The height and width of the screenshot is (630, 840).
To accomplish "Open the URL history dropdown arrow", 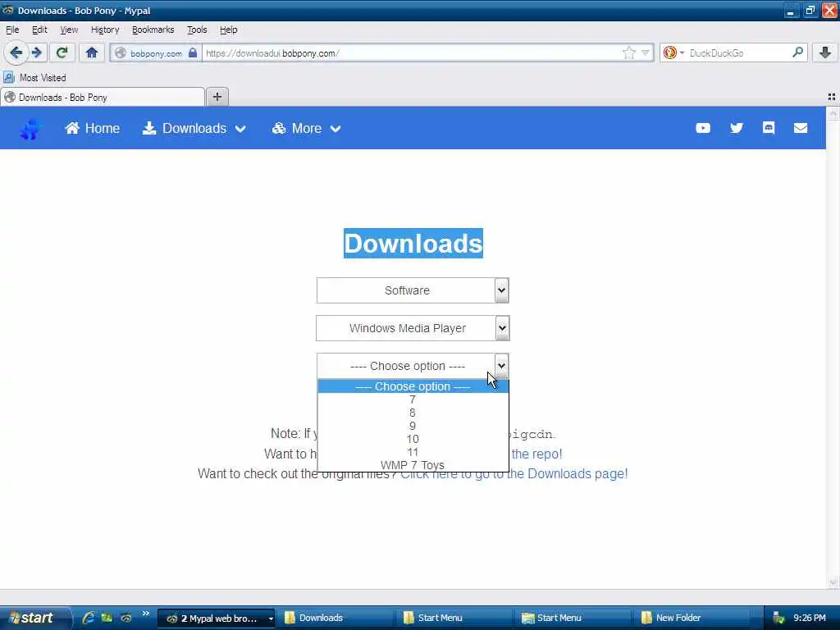I will tap(646, 52).
